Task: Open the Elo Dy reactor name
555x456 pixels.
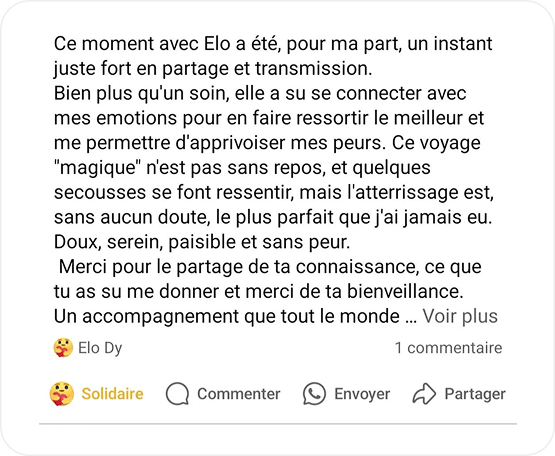Action: coord(100,348)
